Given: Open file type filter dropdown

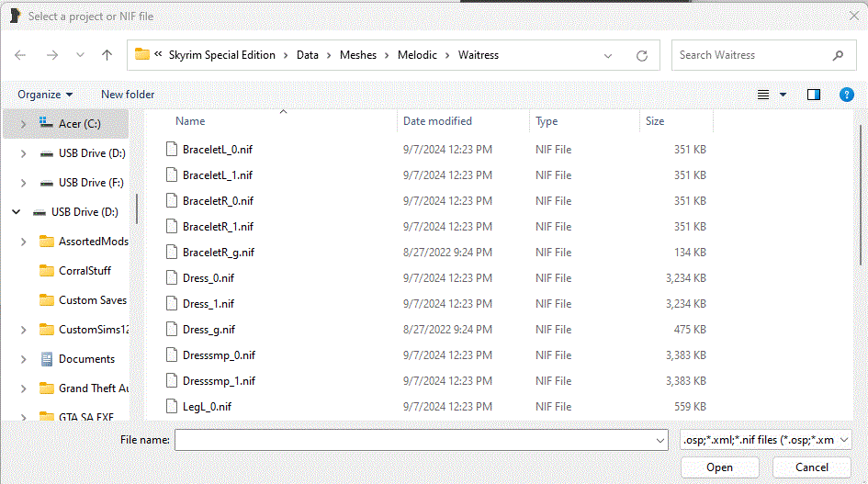Looking at the screenshot, I should (766, 440).
